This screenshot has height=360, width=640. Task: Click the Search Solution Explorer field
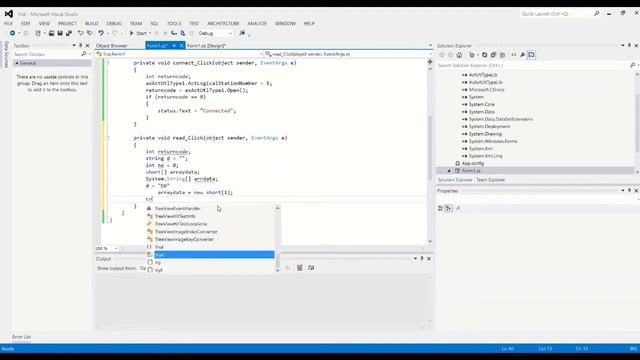(x=533, y=65)
